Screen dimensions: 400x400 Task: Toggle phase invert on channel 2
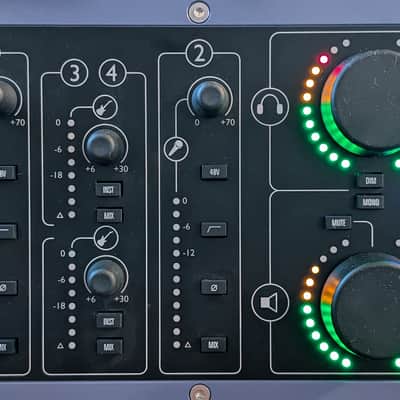[214, 287]
